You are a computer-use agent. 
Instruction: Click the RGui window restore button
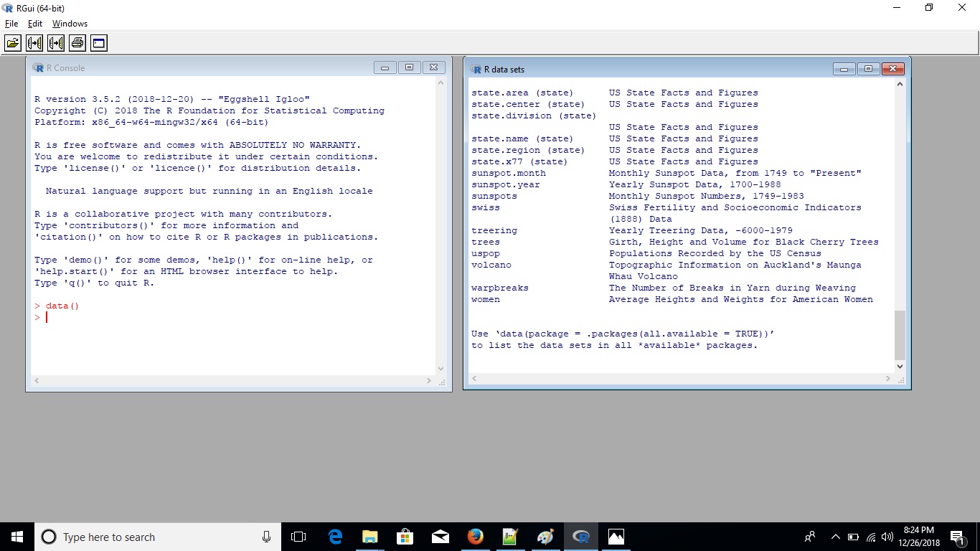(x=929, y=7)
